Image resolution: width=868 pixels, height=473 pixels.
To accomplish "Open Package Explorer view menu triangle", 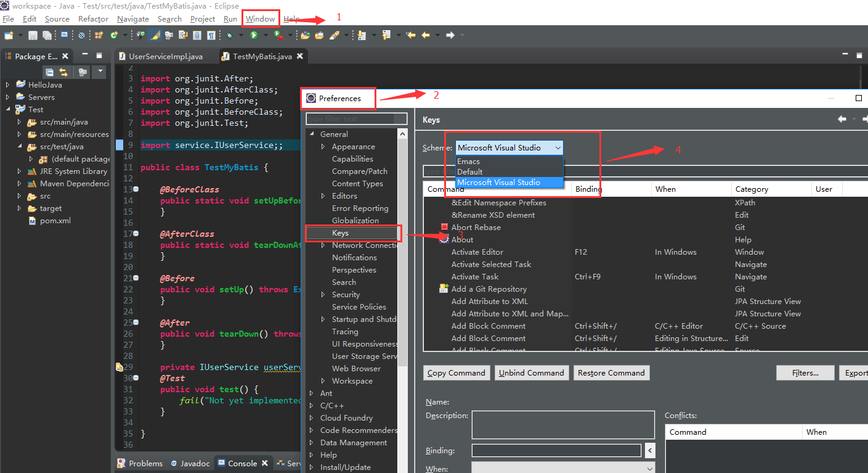I will tap(100, 72).
